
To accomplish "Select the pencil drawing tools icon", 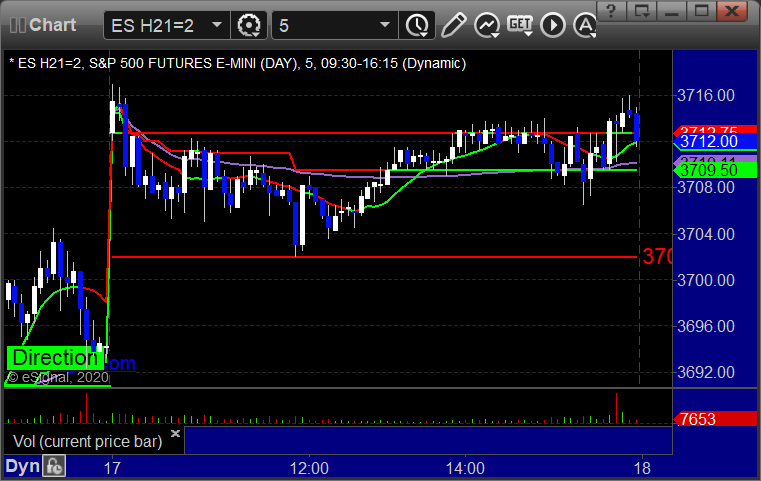I will 453,25.
